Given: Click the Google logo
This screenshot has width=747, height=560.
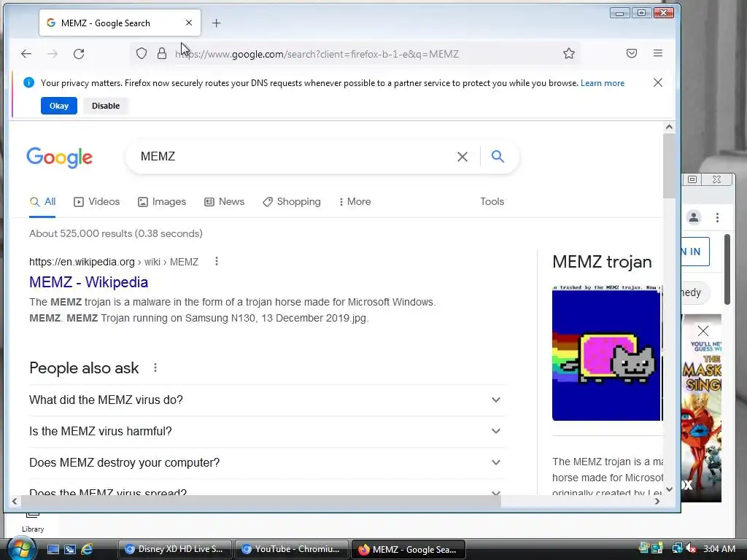Looking at the screenshot, I should [60, 157].
